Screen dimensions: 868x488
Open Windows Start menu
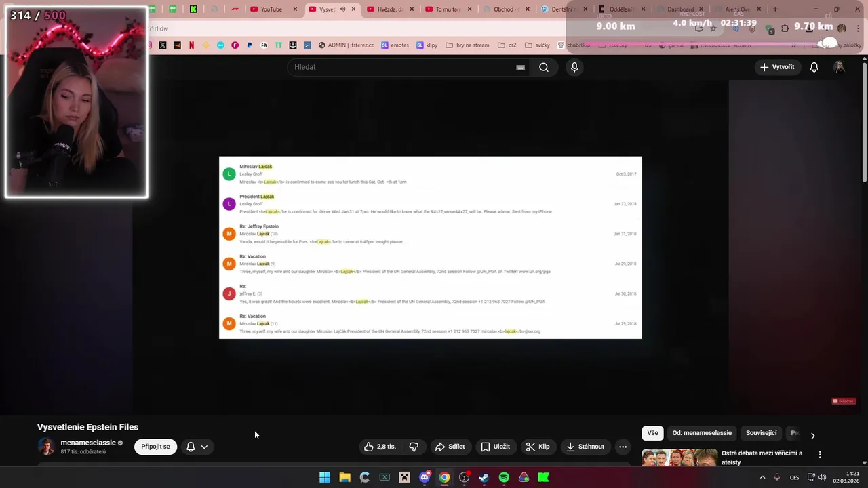click(325, 477)
